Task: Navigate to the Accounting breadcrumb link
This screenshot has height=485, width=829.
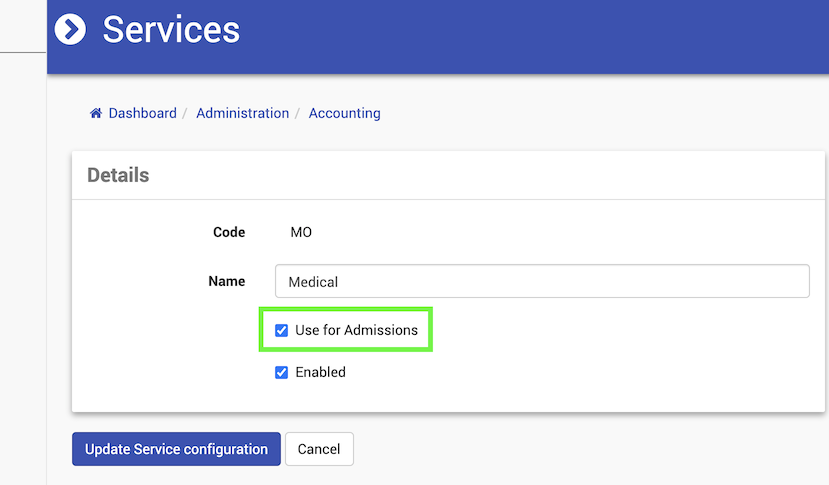Action: point(344,113)
